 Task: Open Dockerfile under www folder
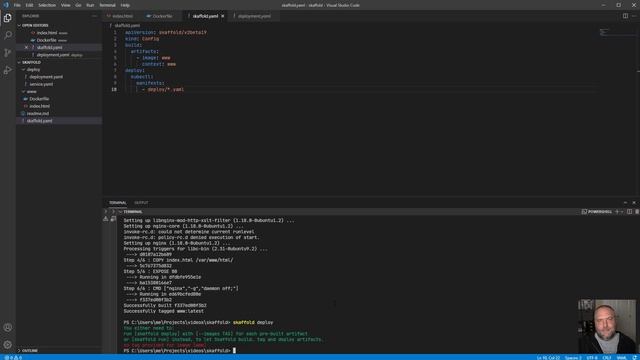39,99
